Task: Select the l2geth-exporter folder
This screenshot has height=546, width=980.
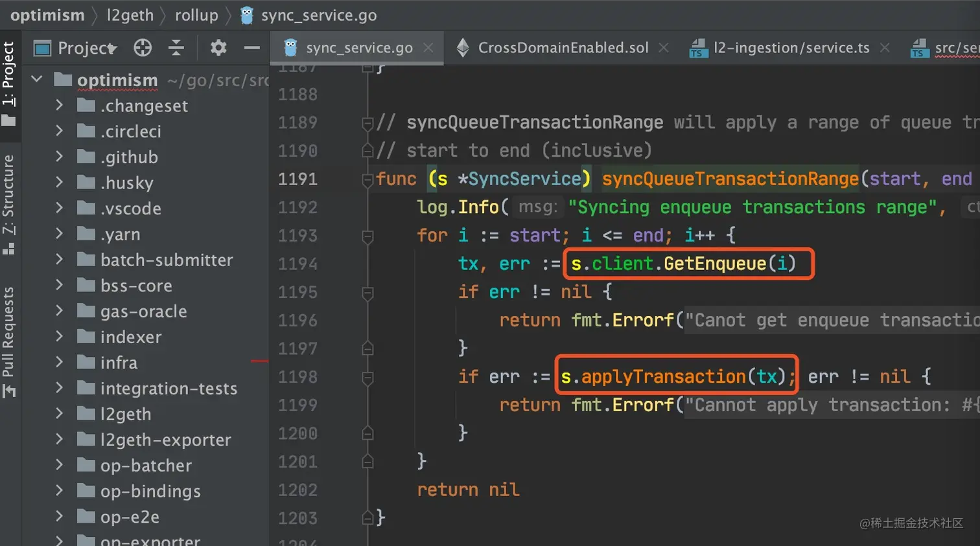Action: (165, 440)
